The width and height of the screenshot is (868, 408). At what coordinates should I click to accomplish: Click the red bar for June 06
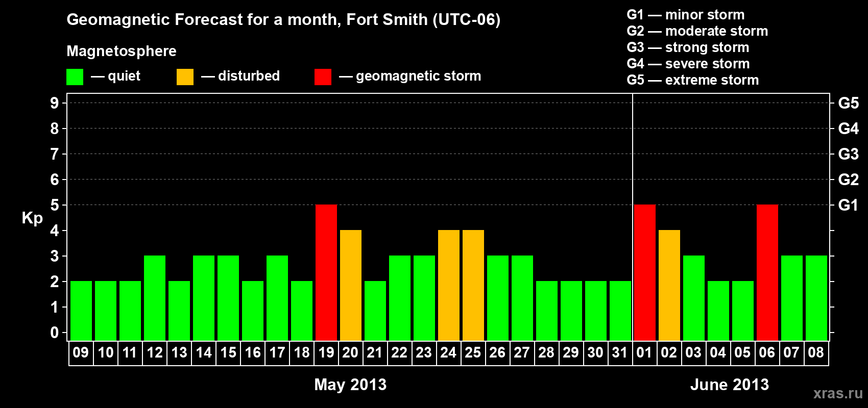[767, 272]
